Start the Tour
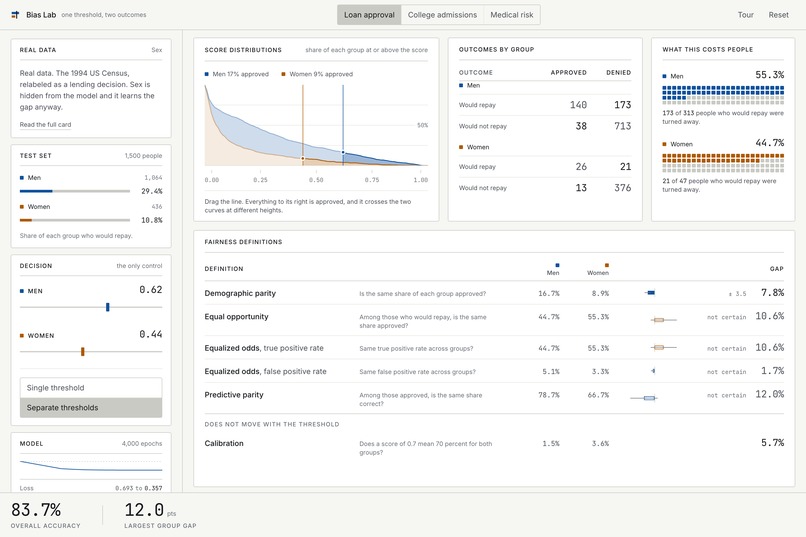 [745, 15]
